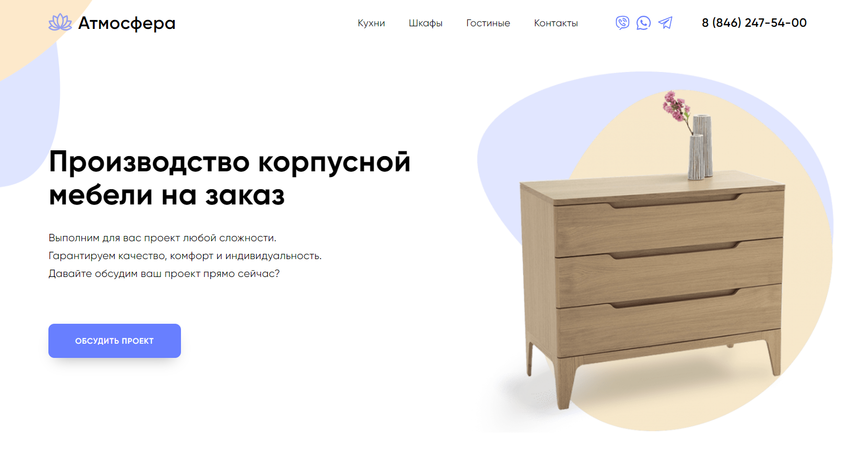Open the WhatsApp chat icon
The image size is (868, 473).
pyautogui.click(x=643, y=23)
